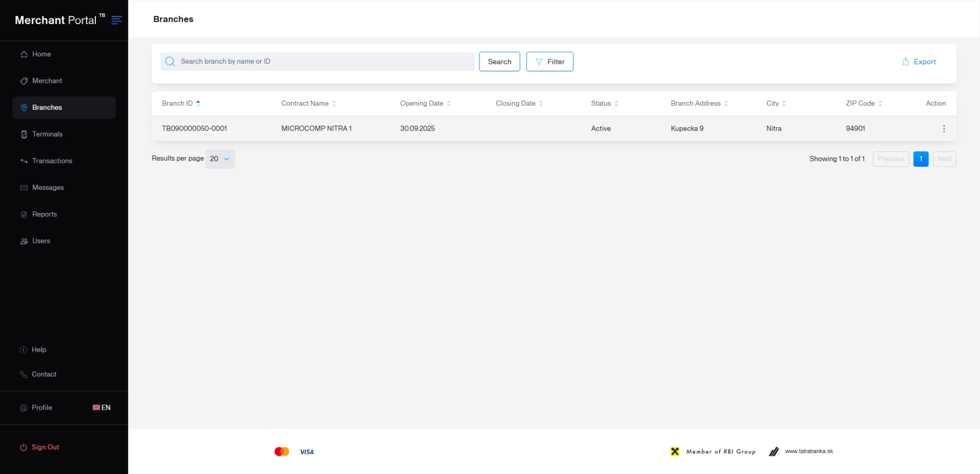Switch language with the EN flag selector
The height and width of the screenshot is (474, 980).
[x=101, y=408]
